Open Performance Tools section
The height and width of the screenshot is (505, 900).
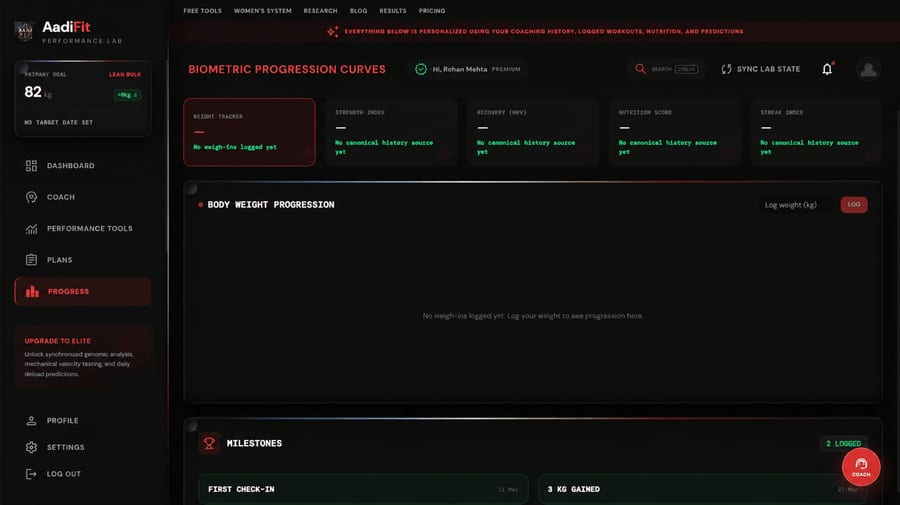(83, 228)
